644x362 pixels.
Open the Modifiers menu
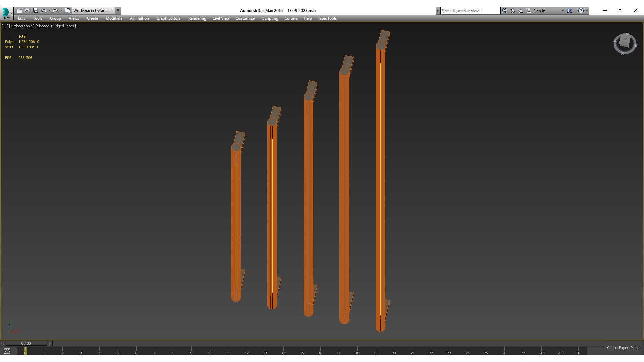point(114,18)
